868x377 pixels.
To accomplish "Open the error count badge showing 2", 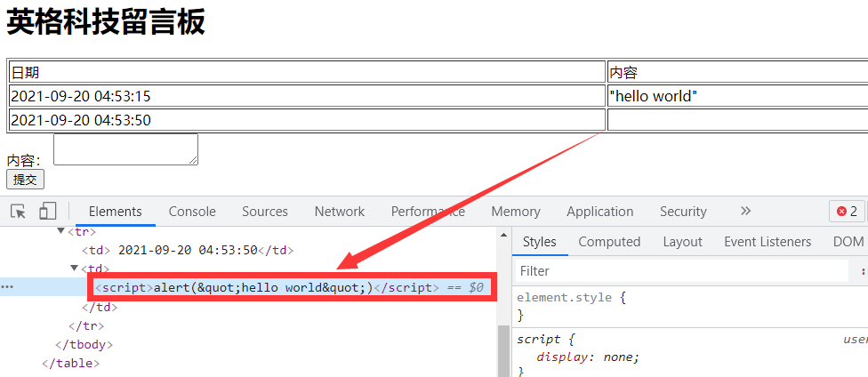I will click(846, 212).
